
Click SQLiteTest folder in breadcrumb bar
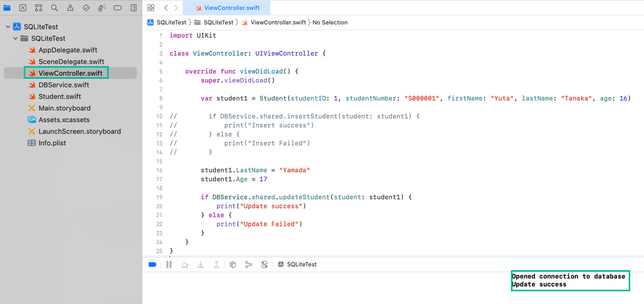(x=214, y=23)
